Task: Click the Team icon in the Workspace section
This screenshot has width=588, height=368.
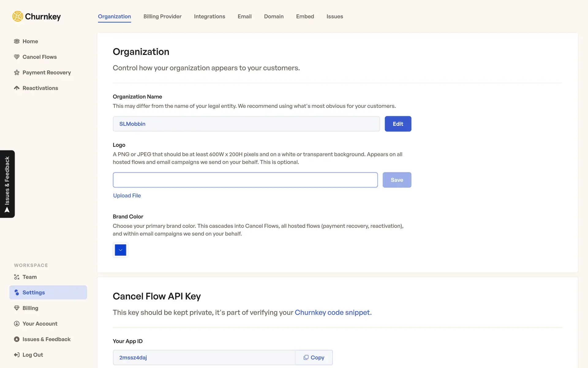Action: [17, 277]
